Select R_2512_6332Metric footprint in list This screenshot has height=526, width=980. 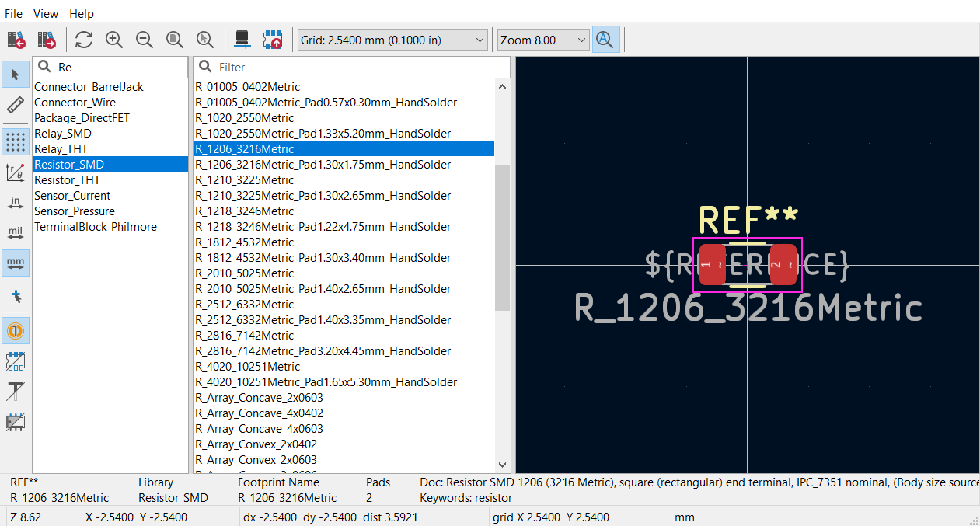[x=245, y=305]
